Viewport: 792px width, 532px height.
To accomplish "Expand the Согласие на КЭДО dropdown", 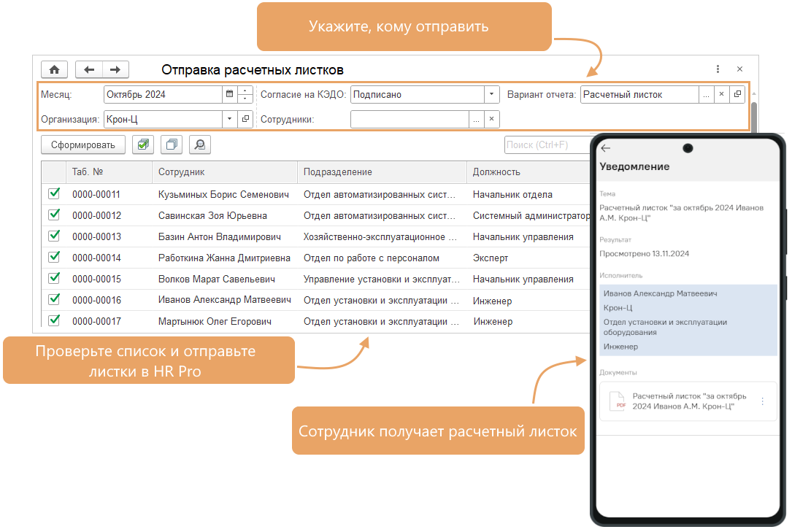I will (x=491, y=94).
